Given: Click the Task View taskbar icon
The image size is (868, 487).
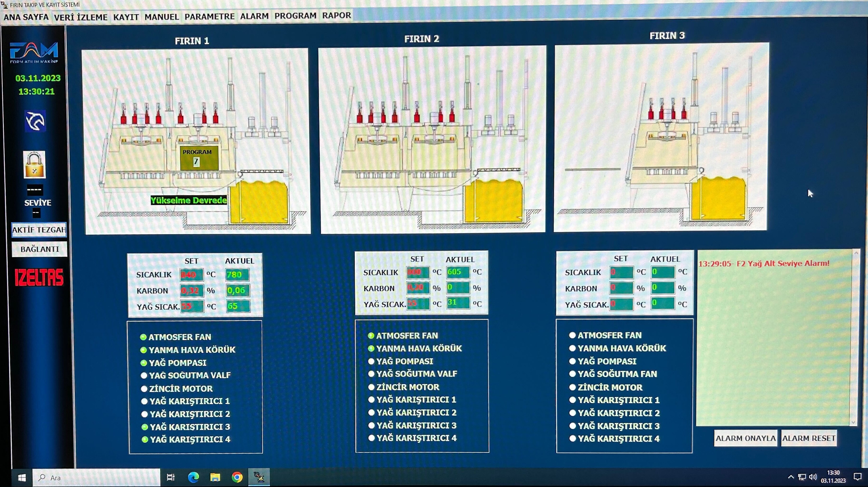Looking at the screenshot, I should coord(171,477).
